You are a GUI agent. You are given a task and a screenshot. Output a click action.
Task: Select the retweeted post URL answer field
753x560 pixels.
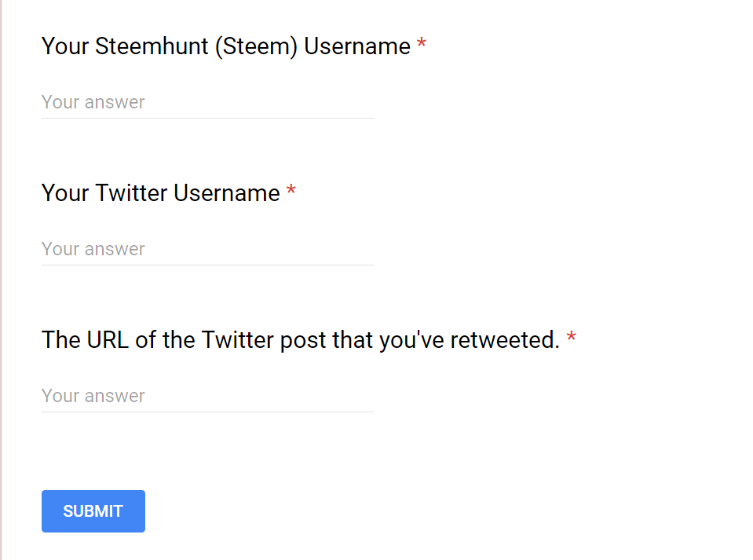pyautogui.click(x=207, y=396)
